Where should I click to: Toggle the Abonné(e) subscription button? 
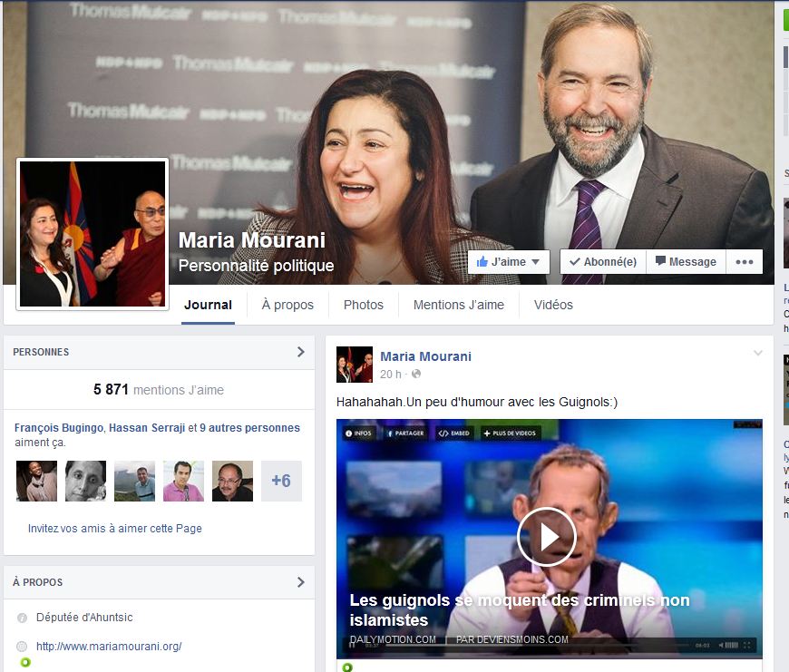[603, 262]
